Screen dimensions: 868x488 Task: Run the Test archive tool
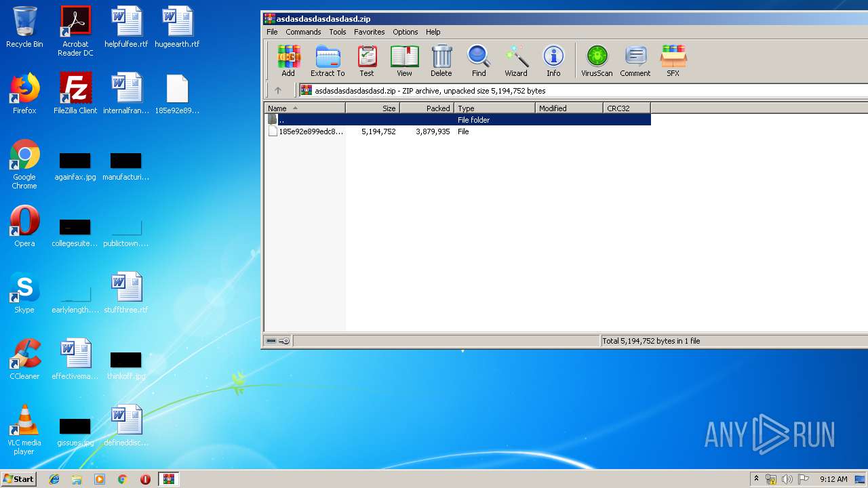pyautogui.click(x=367, y=61)
